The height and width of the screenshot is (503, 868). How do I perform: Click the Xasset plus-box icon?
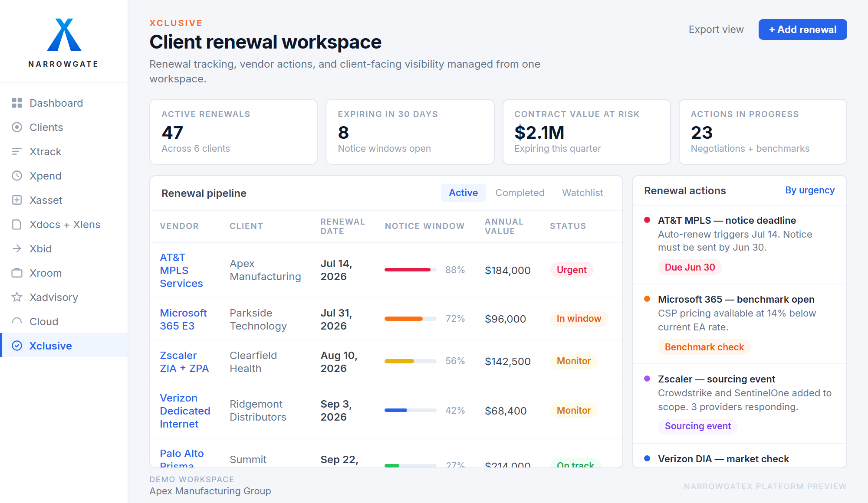tap(17, 200)
